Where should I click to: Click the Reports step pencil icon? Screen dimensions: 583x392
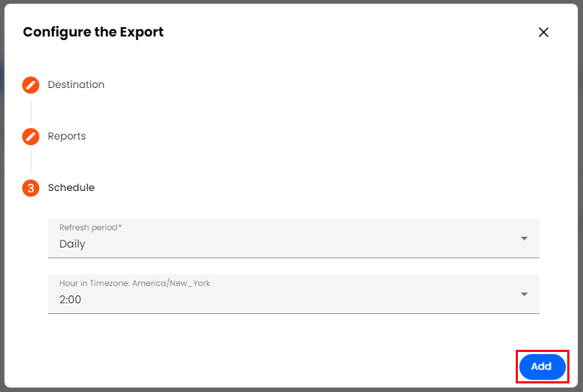[x=31, y=137]
